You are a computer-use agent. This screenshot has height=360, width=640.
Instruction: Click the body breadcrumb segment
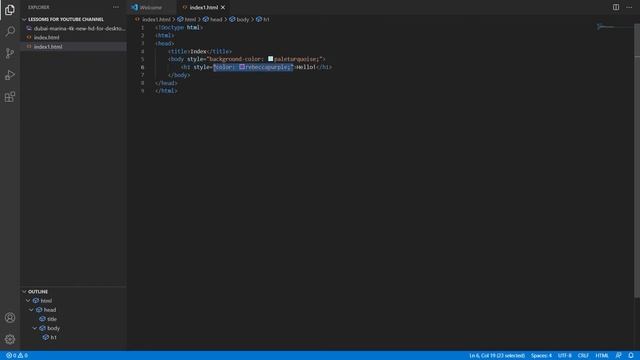[x=242, y=19]
